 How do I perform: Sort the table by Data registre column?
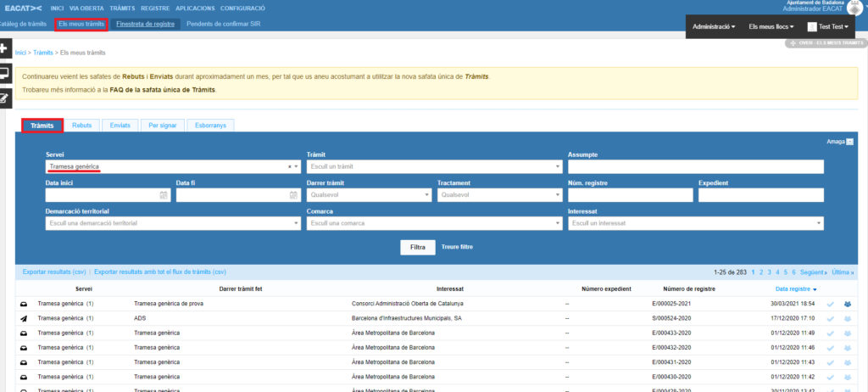[x=790, y=288]
